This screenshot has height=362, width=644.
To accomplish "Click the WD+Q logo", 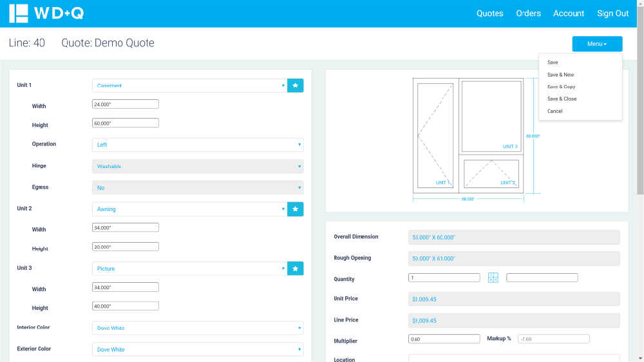I will pos(46,14).
